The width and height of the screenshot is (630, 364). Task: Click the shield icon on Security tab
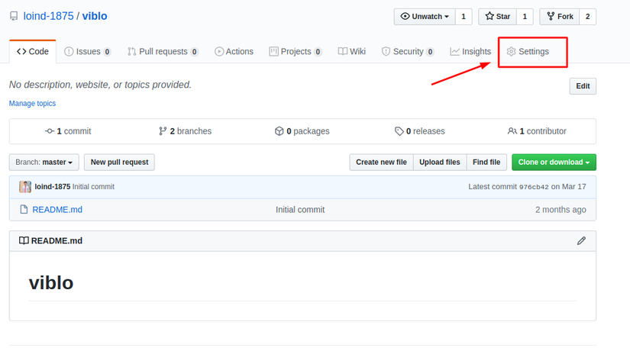[386, 51]
